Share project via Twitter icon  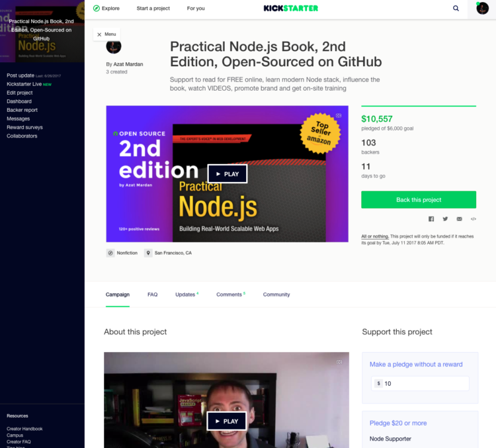[x=445, y=219]
